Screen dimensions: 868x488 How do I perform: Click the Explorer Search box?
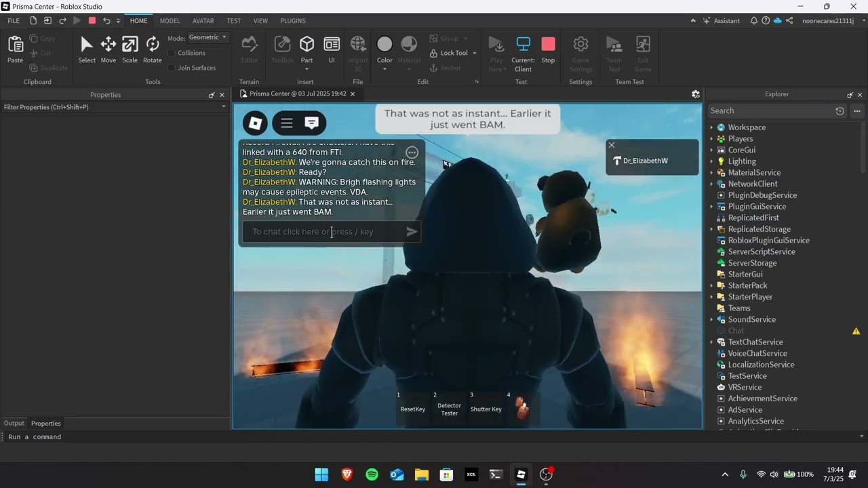(770, 110)
